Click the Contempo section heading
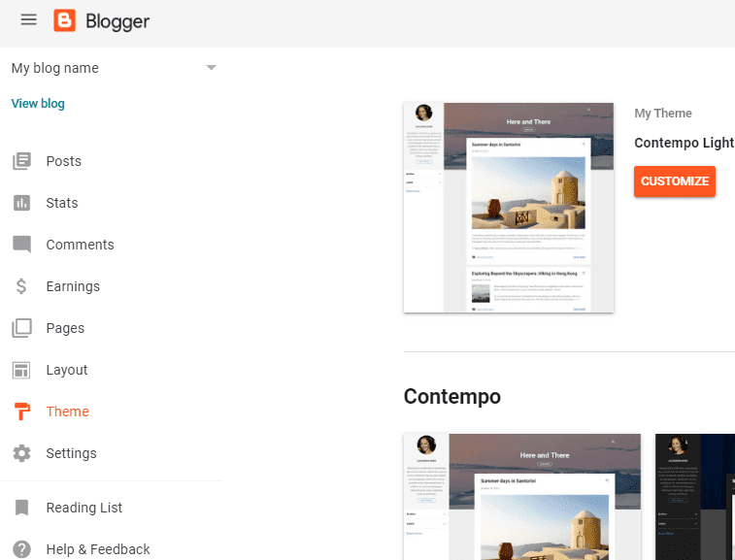Image resolution: width=735 pixels, height=560 pixels. coord(451,397)
